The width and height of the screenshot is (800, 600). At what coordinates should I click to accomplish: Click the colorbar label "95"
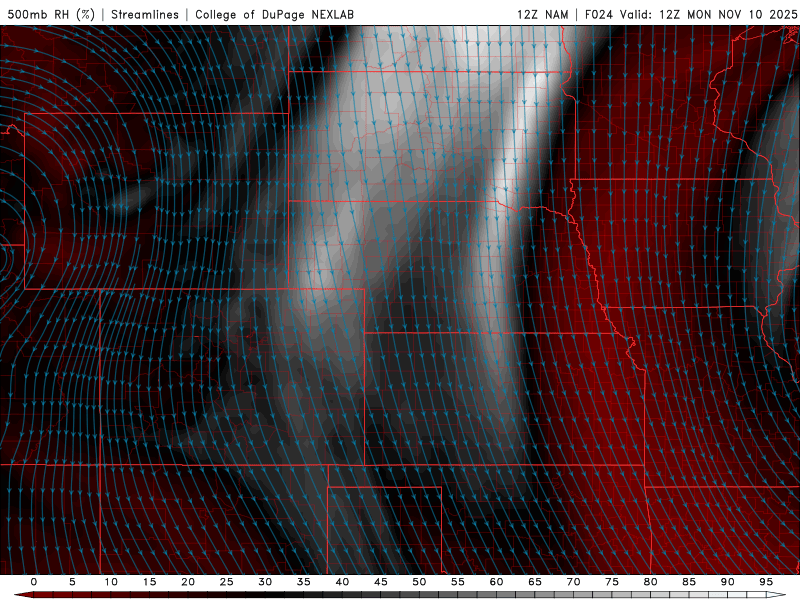pyautogui.click(x=766, y=582)
